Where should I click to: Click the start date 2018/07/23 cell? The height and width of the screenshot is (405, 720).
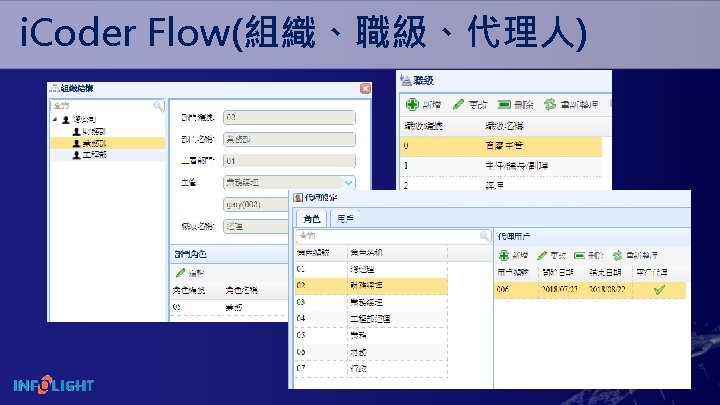coord(560,289)
